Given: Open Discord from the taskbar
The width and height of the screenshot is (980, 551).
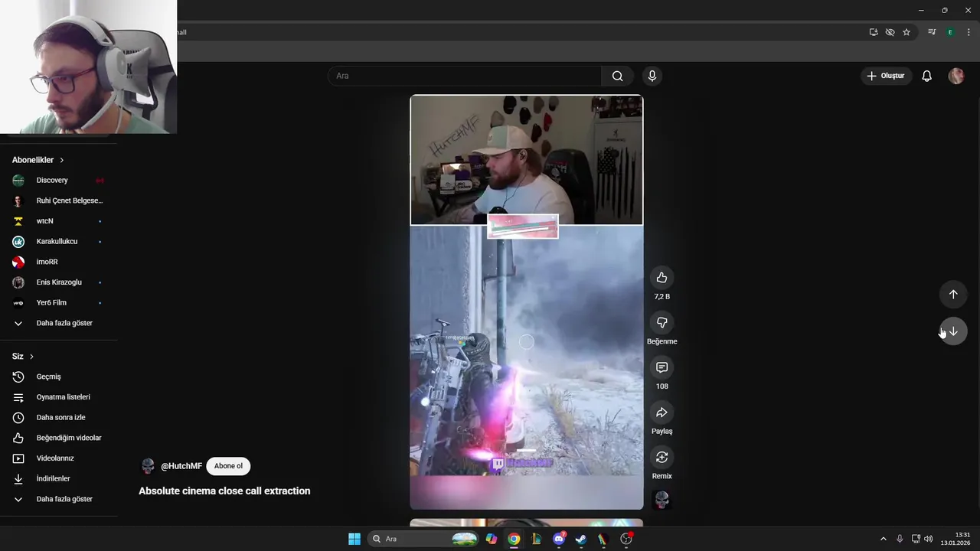Looking at the screenshot, I should 559,539.
